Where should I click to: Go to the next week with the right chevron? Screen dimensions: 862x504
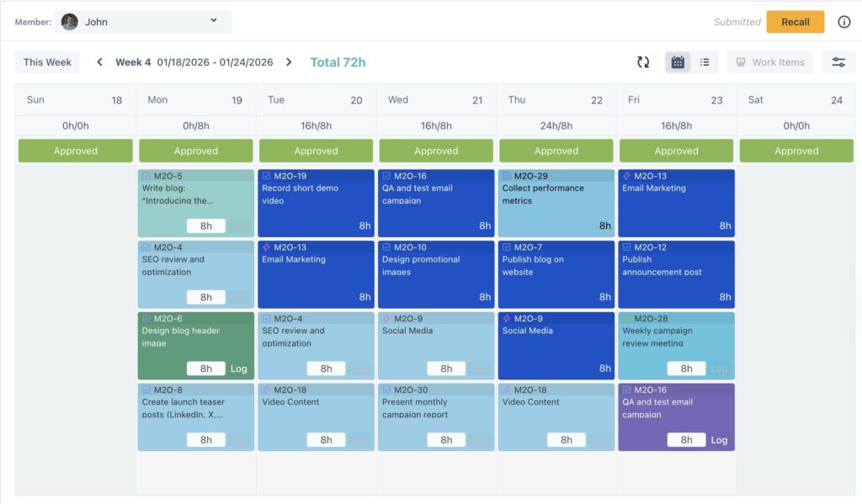coord(290,61)
